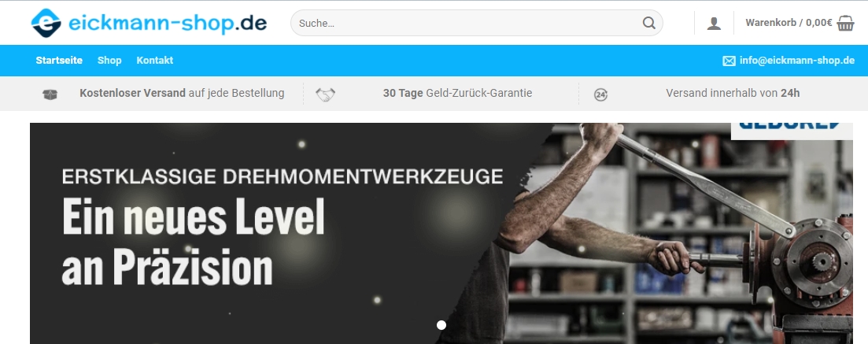Click the 24h clock icon

tap(600, 94)
